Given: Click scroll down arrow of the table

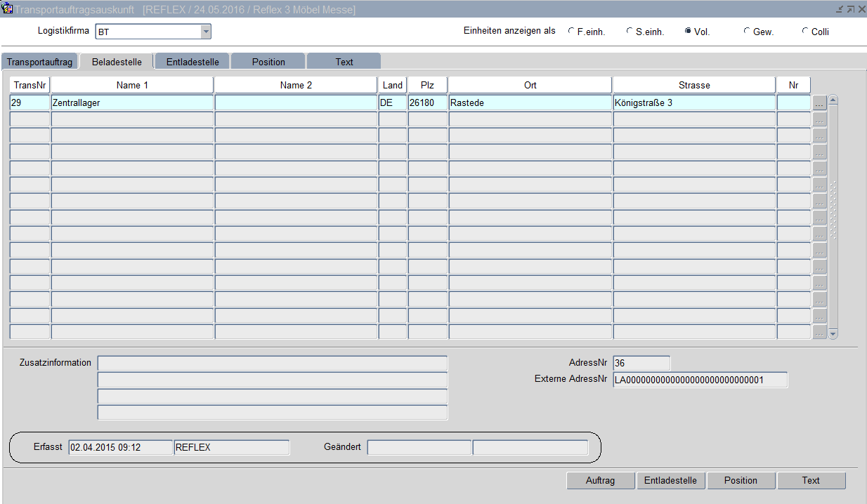Looking at the screenshot, I should pyautogui.click(x=833, y=334).
